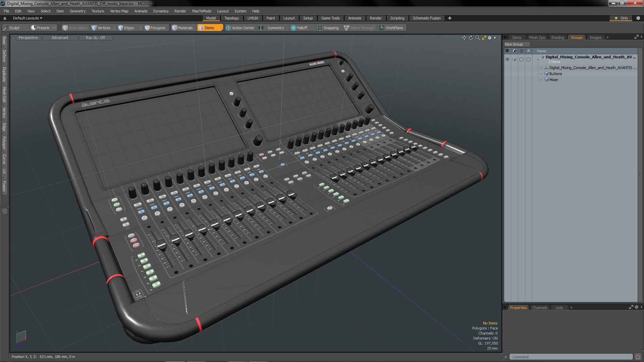Open Properties panel gear settings
This screenshot has height=362, width=644.
coord(637,307)
